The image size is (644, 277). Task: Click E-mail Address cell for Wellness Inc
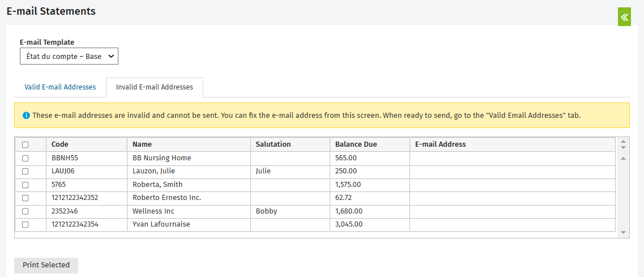pos(513,211)
